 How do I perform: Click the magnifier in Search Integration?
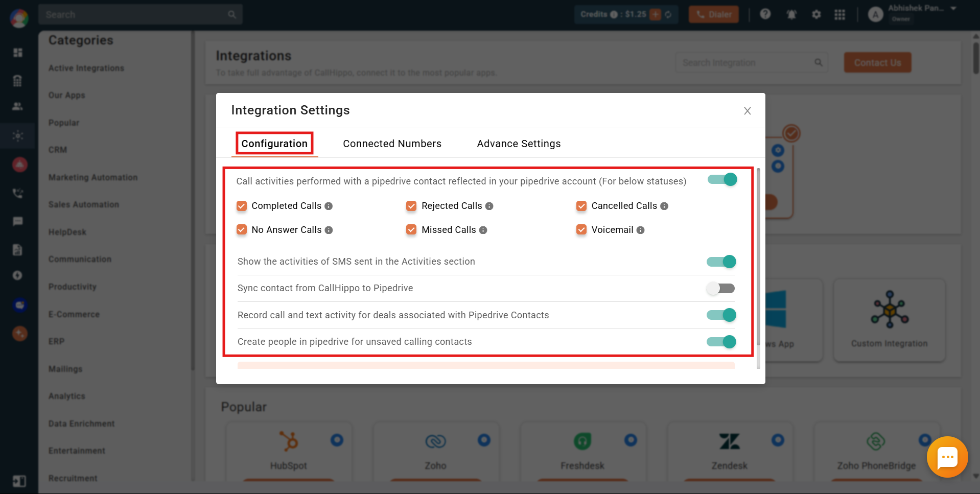(x=818, y=62)
